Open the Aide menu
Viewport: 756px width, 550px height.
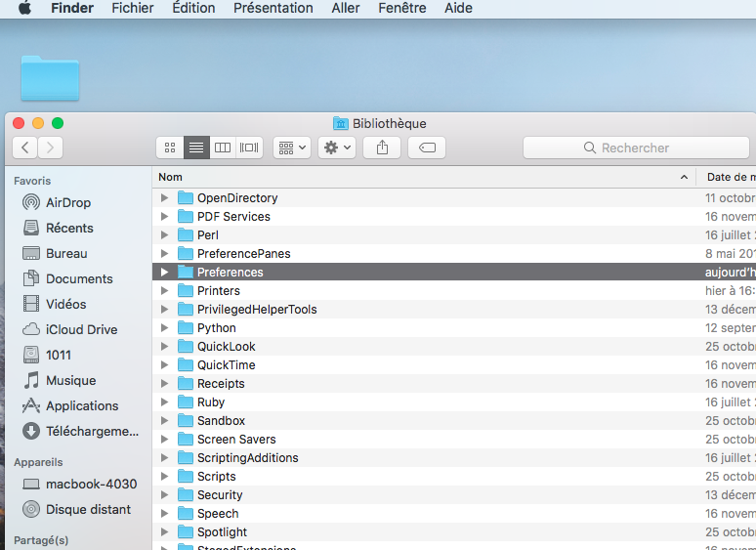click(458, 8)
